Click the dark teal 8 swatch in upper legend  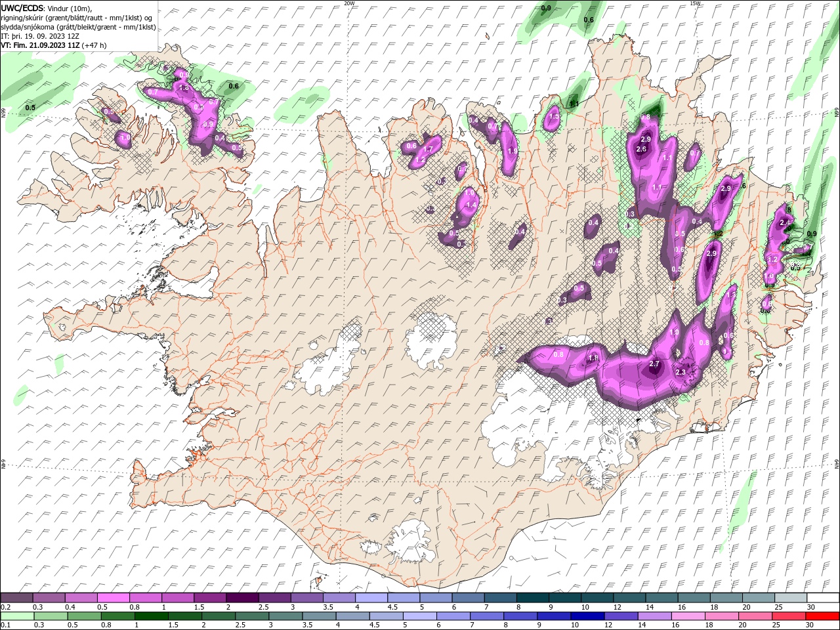pos(532,598)
